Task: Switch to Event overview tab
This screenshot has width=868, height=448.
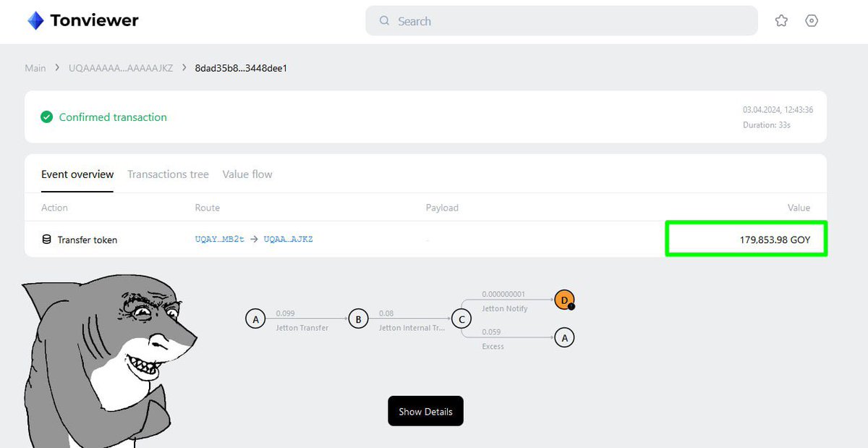Action: [77, 174]
